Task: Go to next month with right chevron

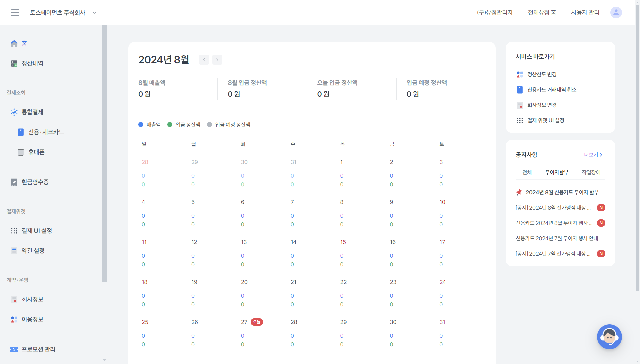Action: tap(217, 60)
